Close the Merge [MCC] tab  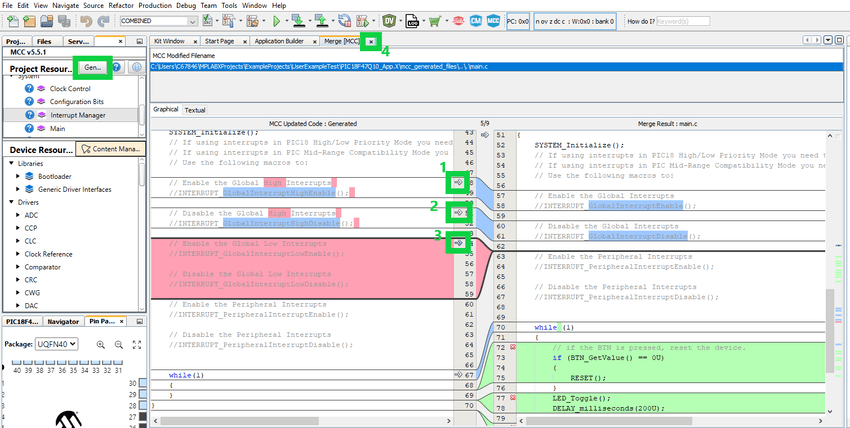click(x=372, y=41)
